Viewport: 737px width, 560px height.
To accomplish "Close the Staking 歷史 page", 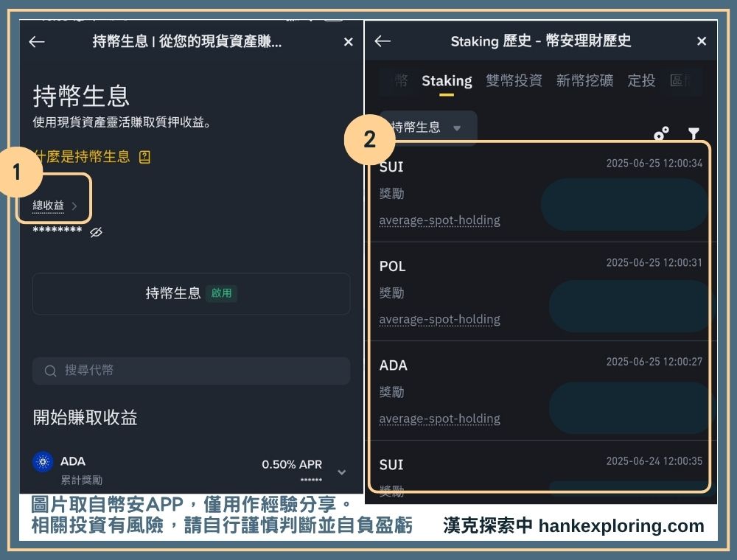I will coord(702,41).
